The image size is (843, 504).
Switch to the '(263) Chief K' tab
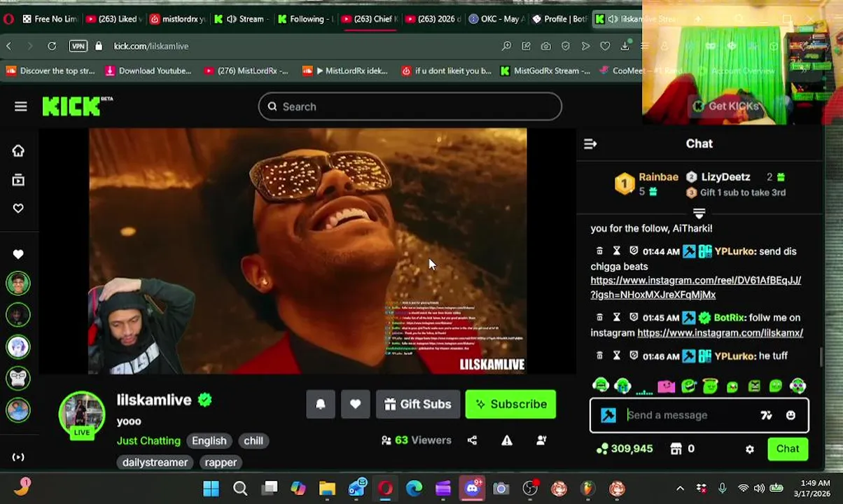(x=368, y=19)
